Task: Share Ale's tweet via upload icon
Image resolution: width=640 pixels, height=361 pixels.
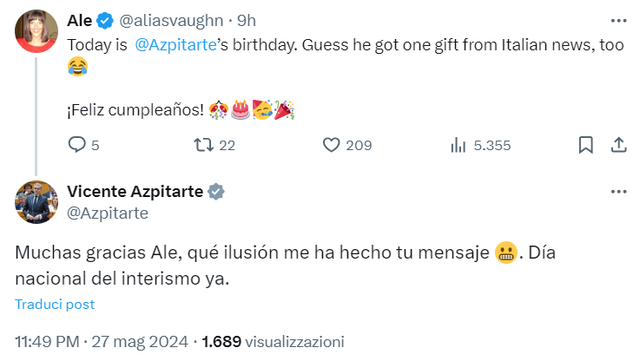Action: [619, 145]
